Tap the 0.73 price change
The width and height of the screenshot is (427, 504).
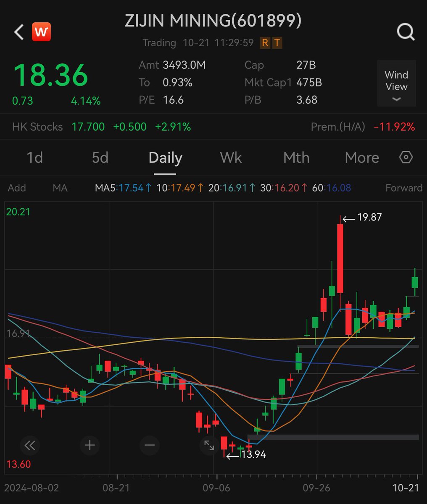[x=23, y=101]
